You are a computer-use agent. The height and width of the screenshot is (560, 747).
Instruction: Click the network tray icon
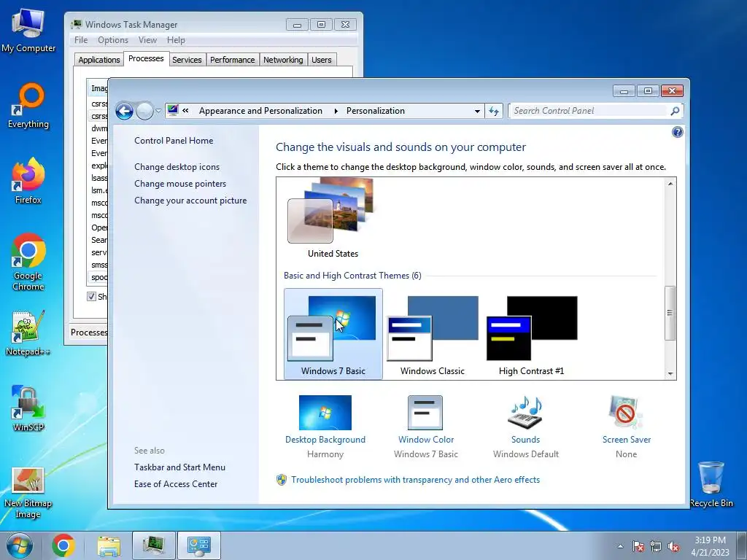[x=656, y=547]
